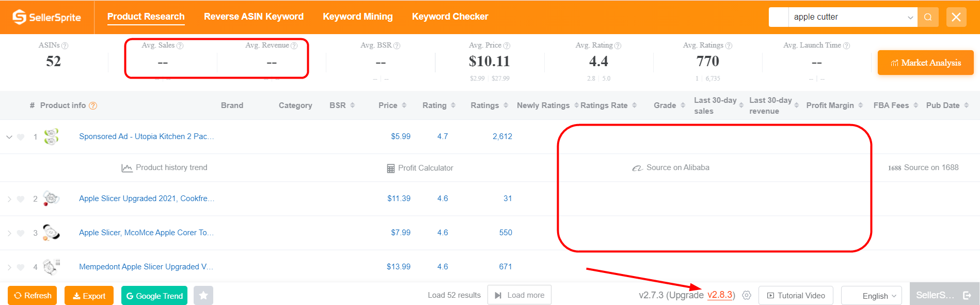Click the Market Analysis button
This screenshot has width=980, height=305.
pyautogui.click(x=925, y=63)
